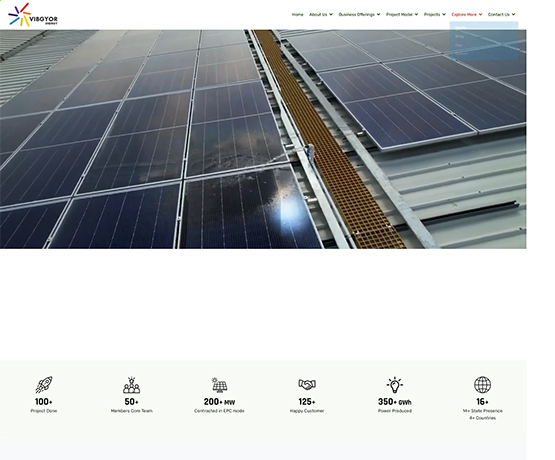Click the lightbulb icon above Power Produced
555x460 pixels.
[x=395, y=385]
